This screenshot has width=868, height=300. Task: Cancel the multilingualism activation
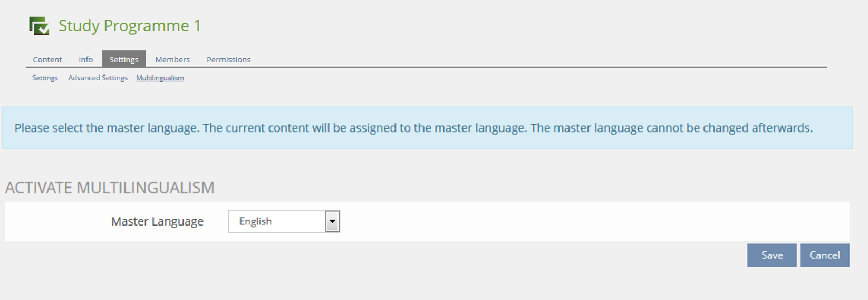click(824, 255)
